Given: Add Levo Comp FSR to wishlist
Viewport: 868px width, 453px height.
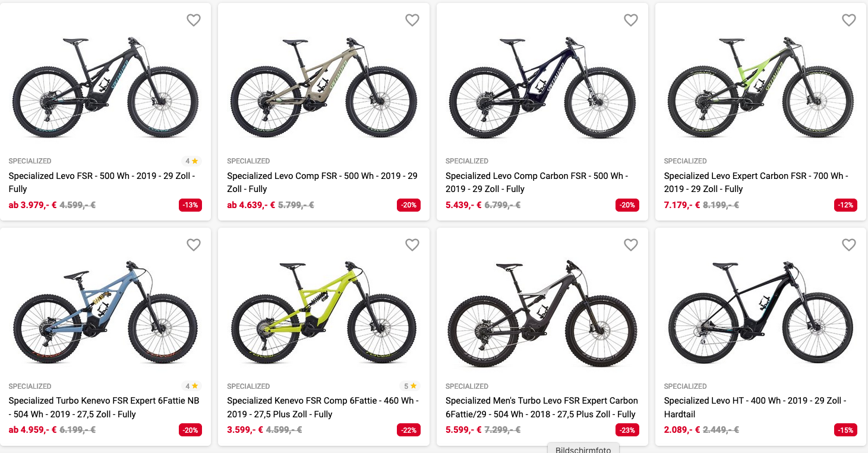Looking at the screenshot, I should click(412, 20).
